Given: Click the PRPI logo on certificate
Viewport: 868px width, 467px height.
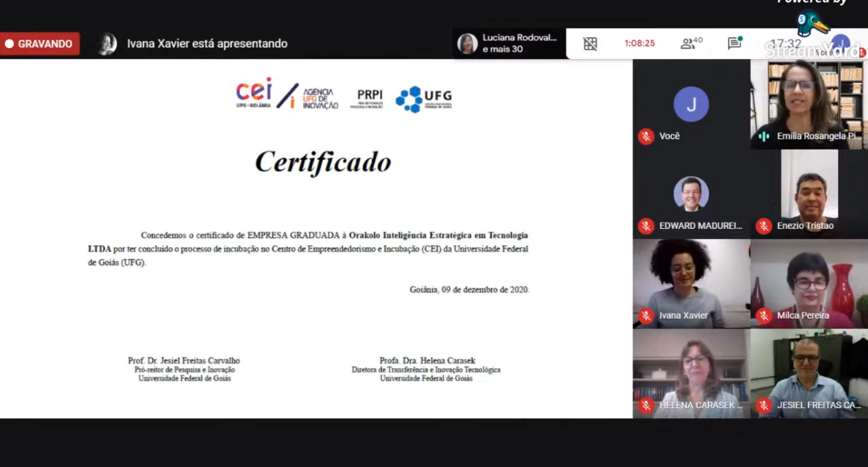Looking at the screenshot, I should pyautogui.click(x=367, y=99).
